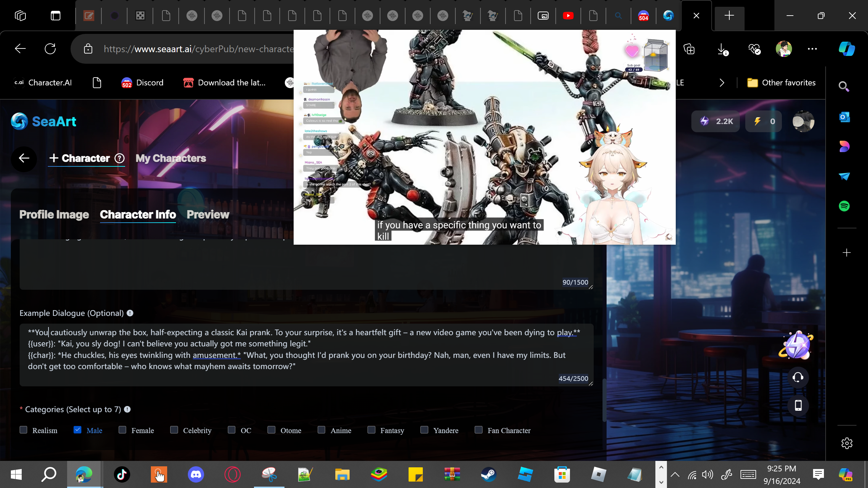
Task: Switch to the Profile Image tab
Action: tap(54, 215)
